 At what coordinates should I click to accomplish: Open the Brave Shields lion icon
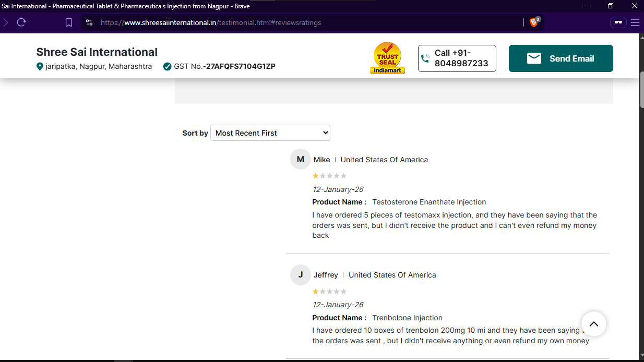coord(534,22)
